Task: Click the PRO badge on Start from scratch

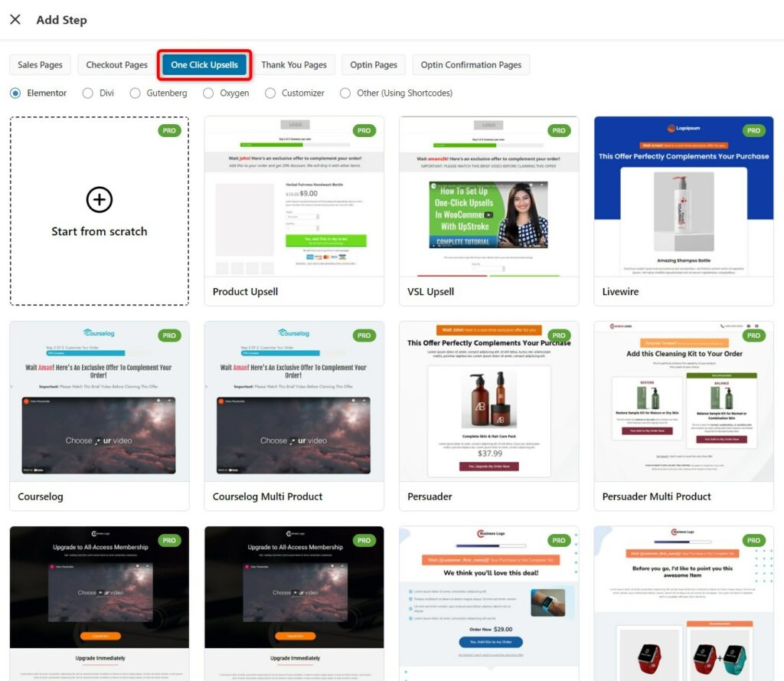Action: click(169, 130)
